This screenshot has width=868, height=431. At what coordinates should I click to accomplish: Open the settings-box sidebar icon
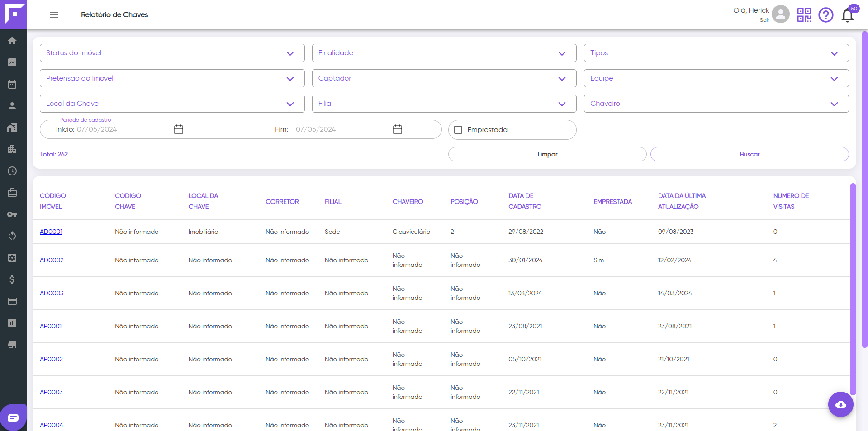(x=12, y=258)
